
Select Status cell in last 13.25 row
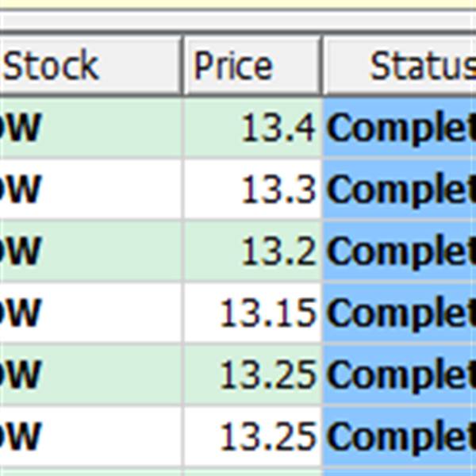point(401,436)
